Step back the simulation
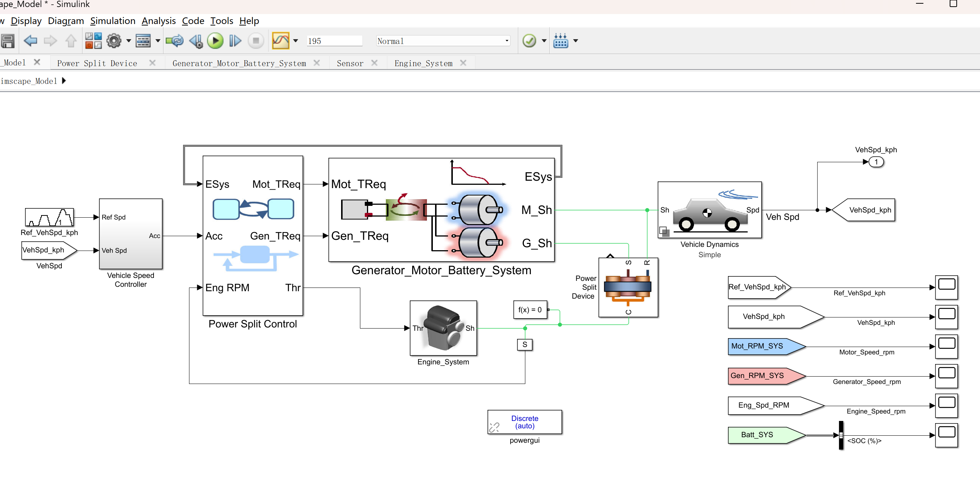Viewport: 980px width, 493px height. pos(196,41)
